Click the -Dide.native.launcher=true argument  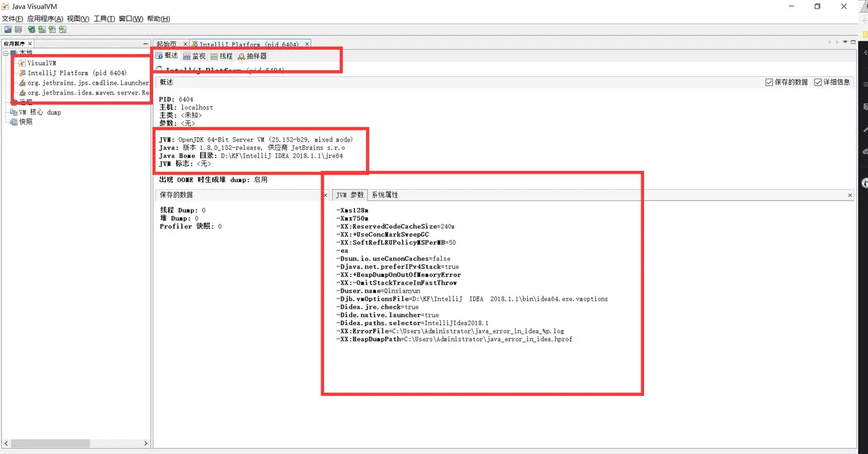(387, 315)
